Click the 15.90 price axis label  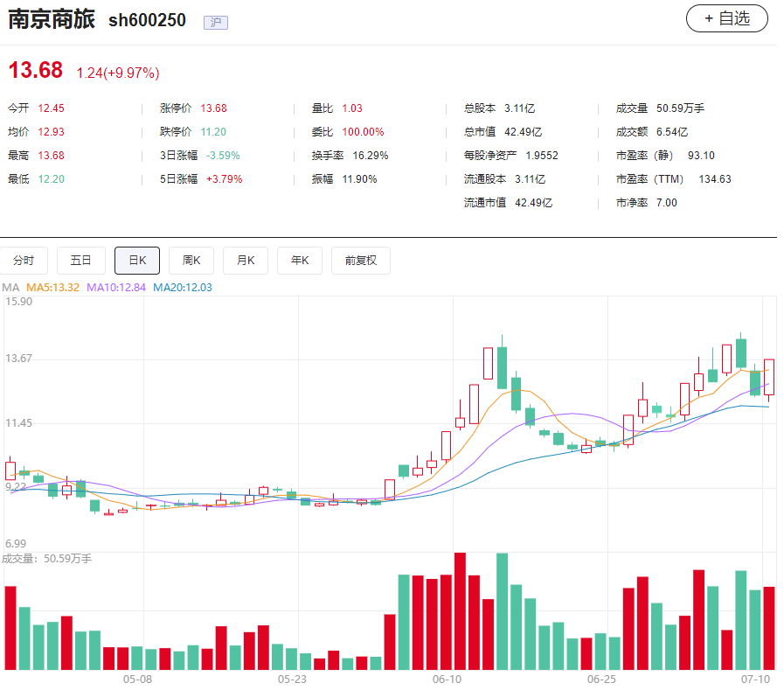coord(18,301)
